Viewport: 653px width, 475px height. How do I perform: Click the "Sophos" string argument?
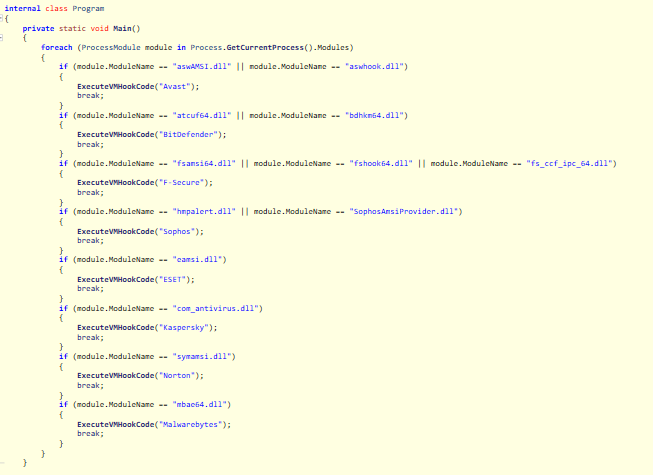point(177,231)
